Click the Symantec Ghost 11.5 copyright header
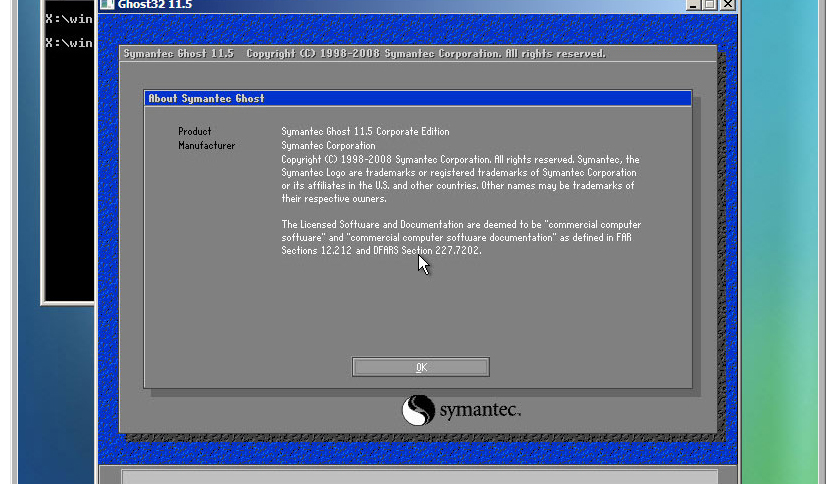The image size is (836, 484). pyautogui.click(x=365, y=53)
